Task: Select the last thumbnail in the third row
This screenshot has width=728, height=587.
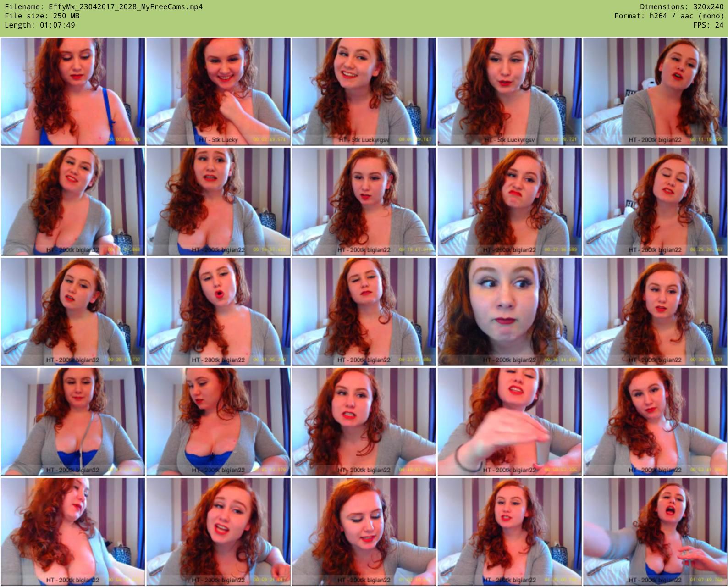Action: [655, 312]
